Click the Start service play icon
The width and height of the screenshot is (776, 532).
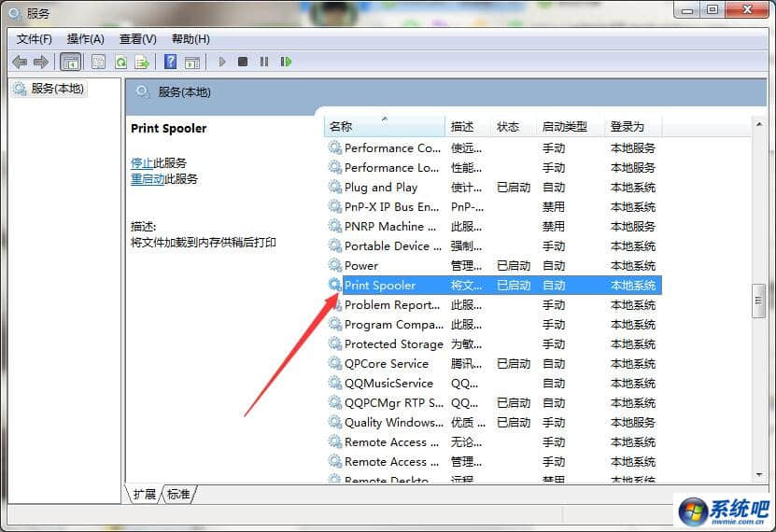coord(222,62)
